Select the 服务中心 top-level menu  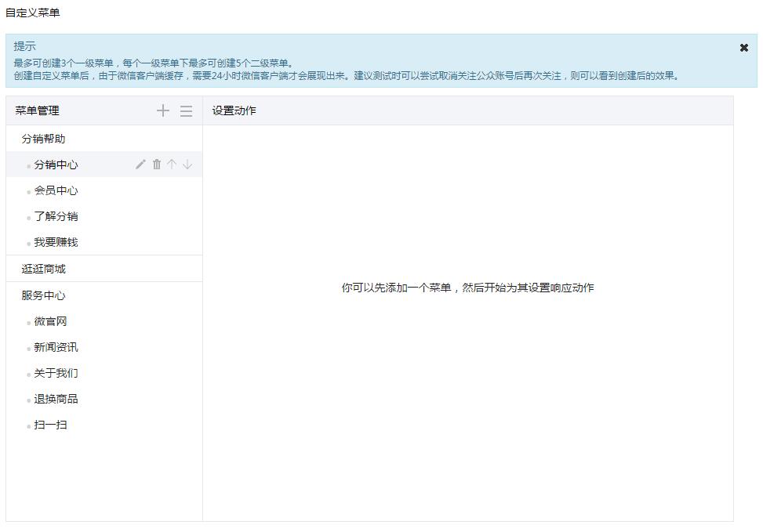pos(44,295)
